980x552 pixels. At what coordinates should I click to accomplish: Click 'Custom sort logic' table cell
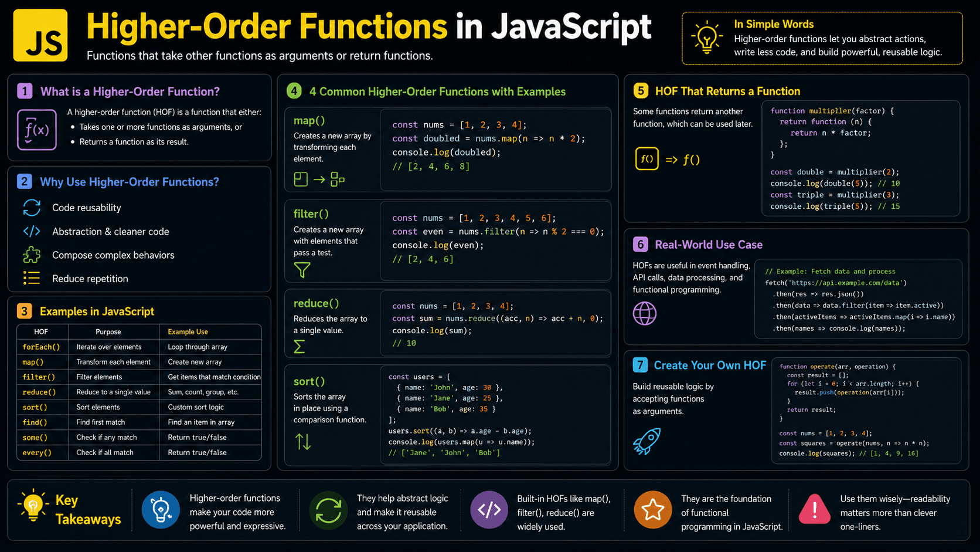point(196,407)
